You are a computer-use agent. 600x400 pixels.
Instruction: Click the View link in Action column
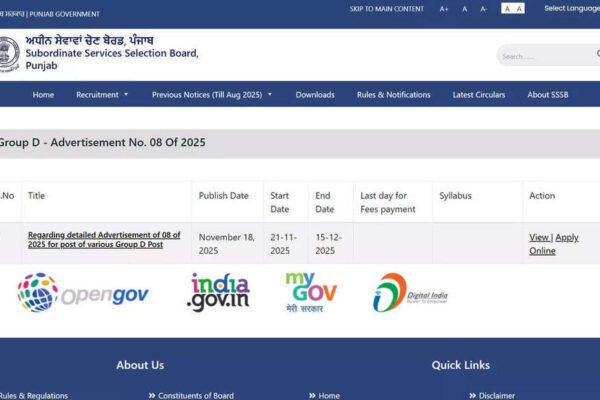click(x=539, y=237)
